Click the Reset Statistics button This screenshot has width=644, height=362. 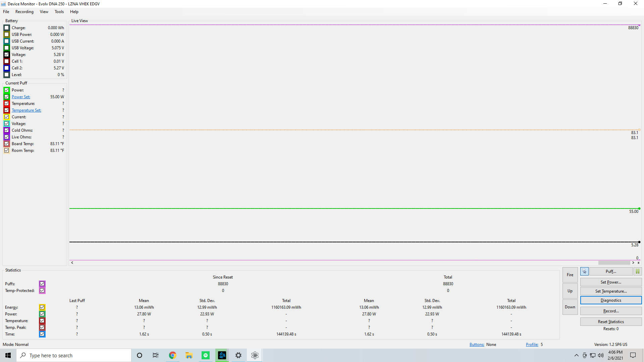[611, 322]
